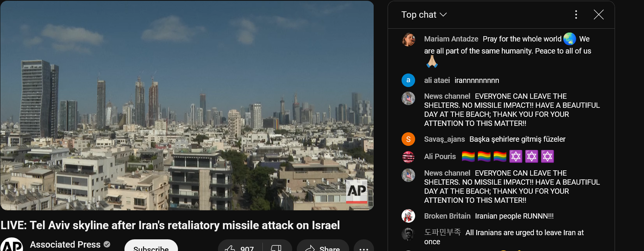Expand the Top chat dropdown
644x251 pixels.
coord(424,15)
